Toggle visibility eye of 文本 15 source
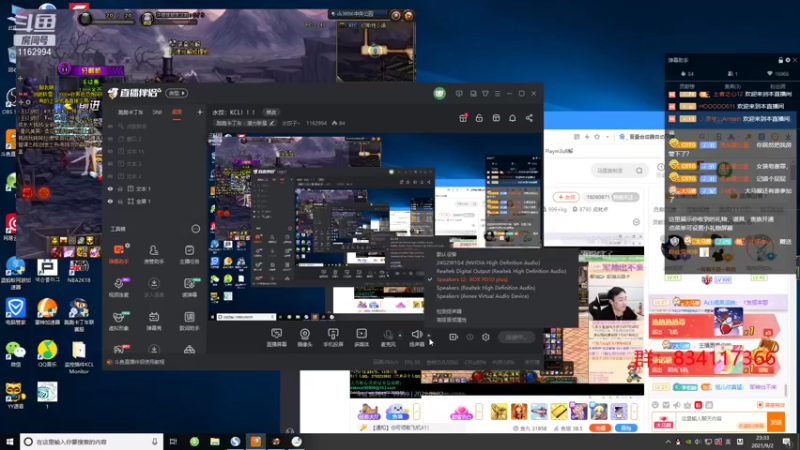This screenshot has height=450, width=800. click(110, 151)
